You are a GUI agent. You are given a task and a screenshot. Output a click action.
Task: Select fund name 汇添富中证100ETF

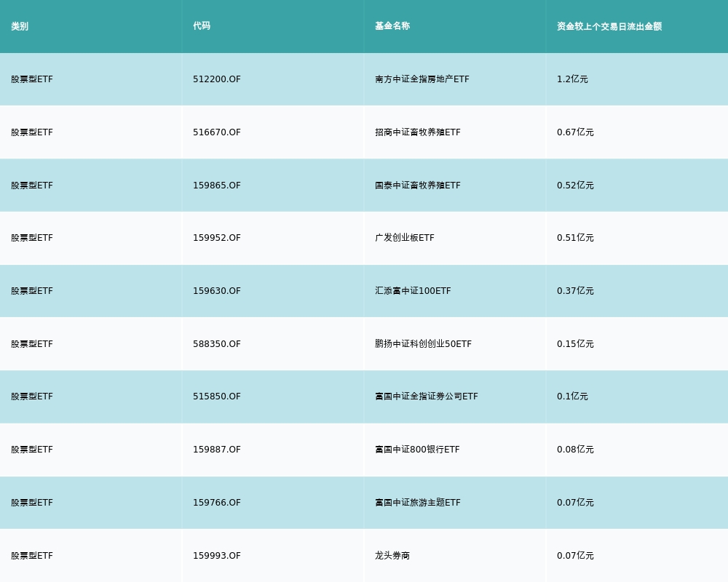pyautogui.click(x=413, y=291)
